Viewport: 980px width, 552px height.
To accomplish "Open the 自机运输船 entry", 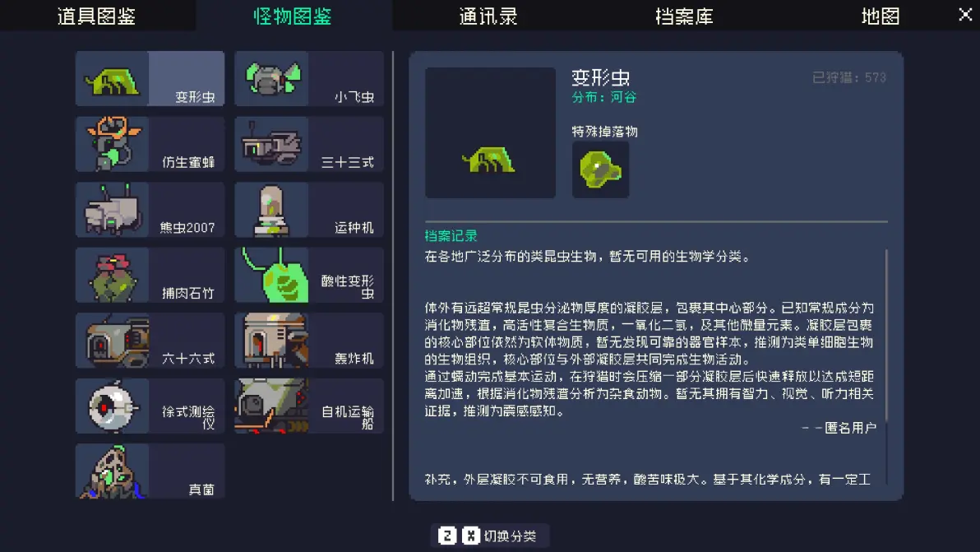I will 309,406.
